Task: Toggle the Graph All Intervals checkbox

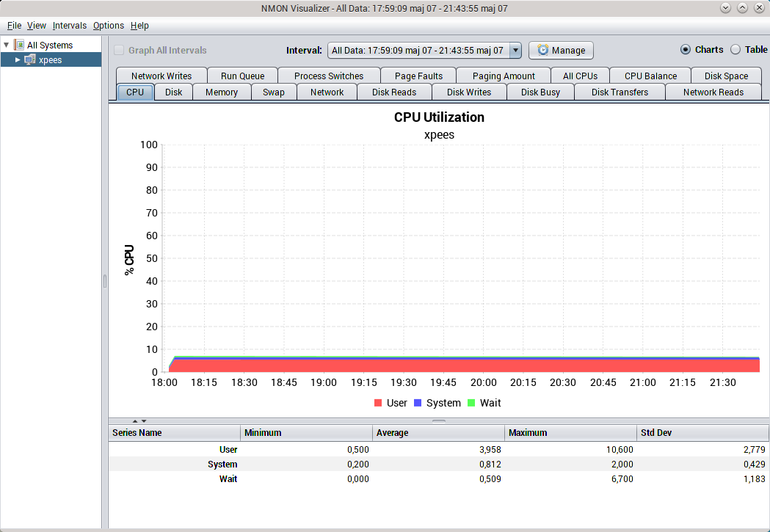Action: pos(119,50)
